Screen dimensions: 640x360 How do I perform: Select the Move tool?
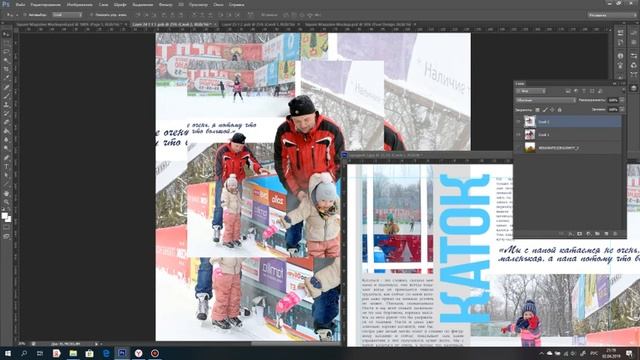[7, 34]
